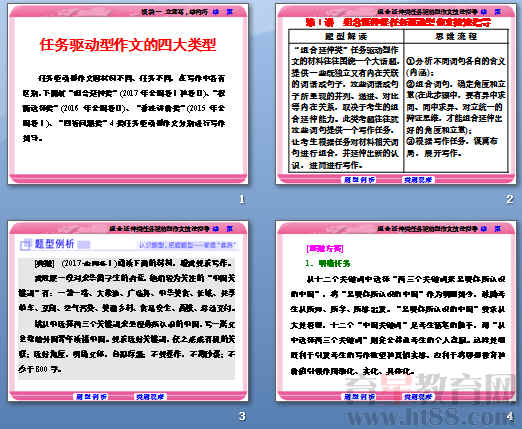Click the first blue header icon on slide 1
The image size is (522, 429).
click(216, 12)
